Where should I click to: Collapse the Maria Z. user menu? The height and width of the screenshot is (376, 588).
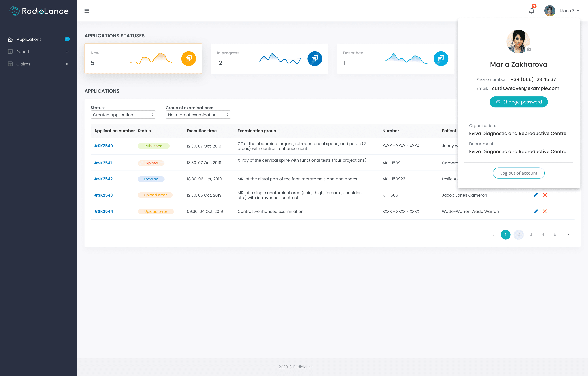click(x=569, y=11)
